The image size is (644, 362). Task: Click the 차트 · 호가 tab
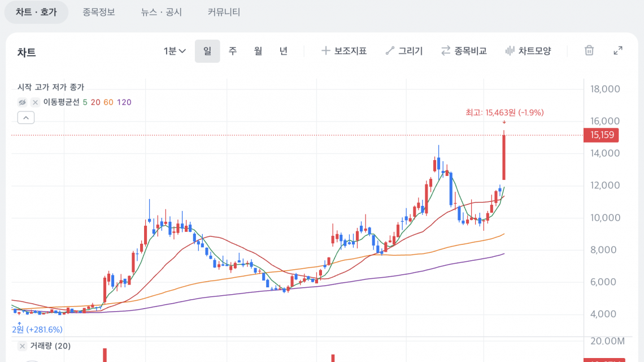point(36,12)
